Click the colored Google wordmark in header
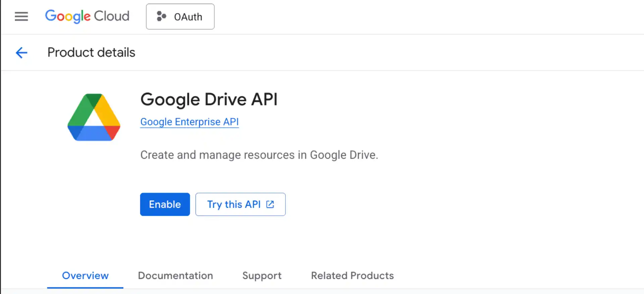 tap(68, 16)
